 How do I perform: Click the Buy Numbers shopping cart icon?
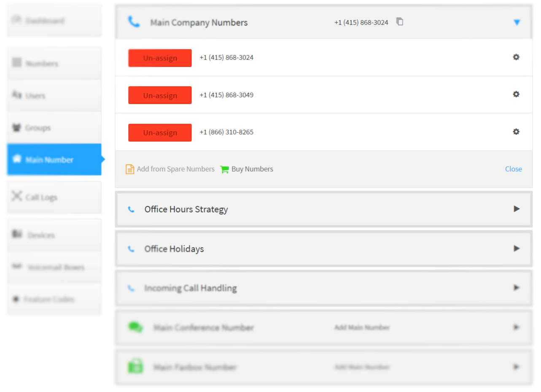click(x=225, y=169)
